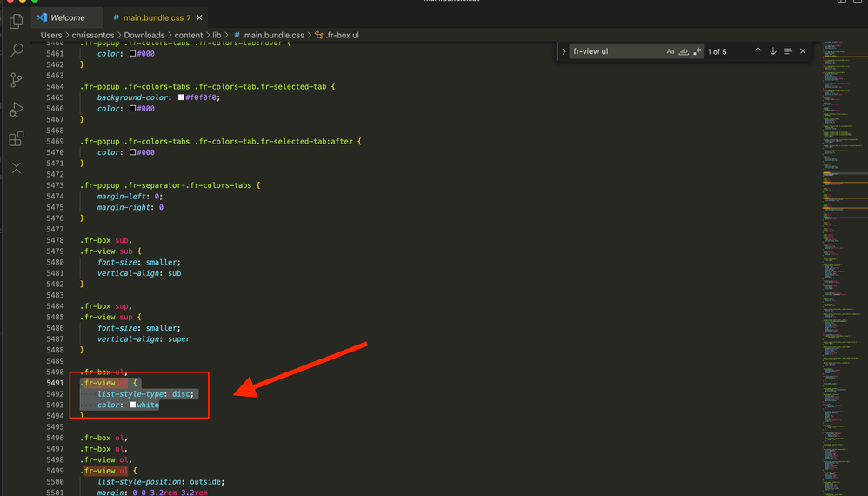Click 'margin-left' property on line 5474

point(121,197)
